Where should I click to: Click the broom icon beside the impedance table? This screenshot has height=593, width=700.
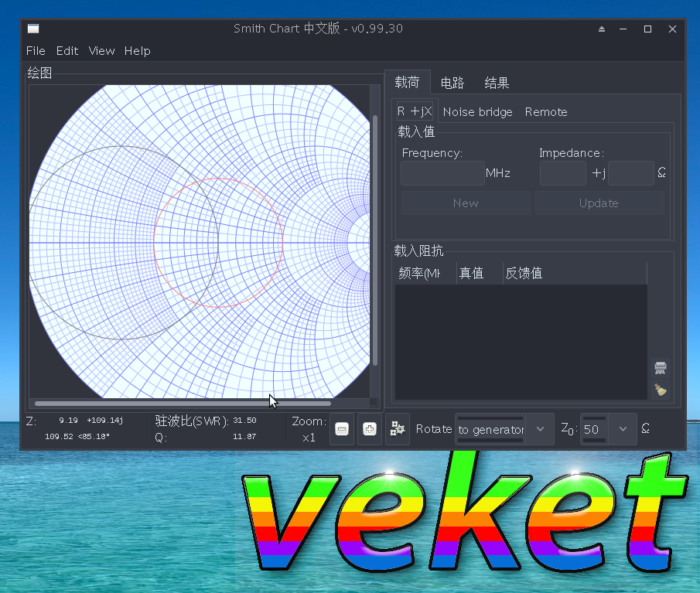point(661,390)
